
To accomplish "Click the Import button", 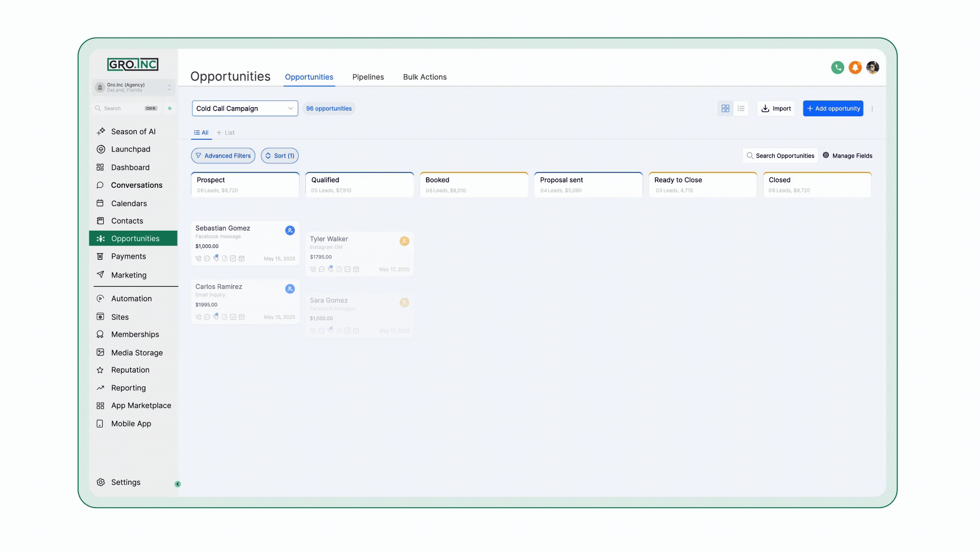I will [776, 108].
